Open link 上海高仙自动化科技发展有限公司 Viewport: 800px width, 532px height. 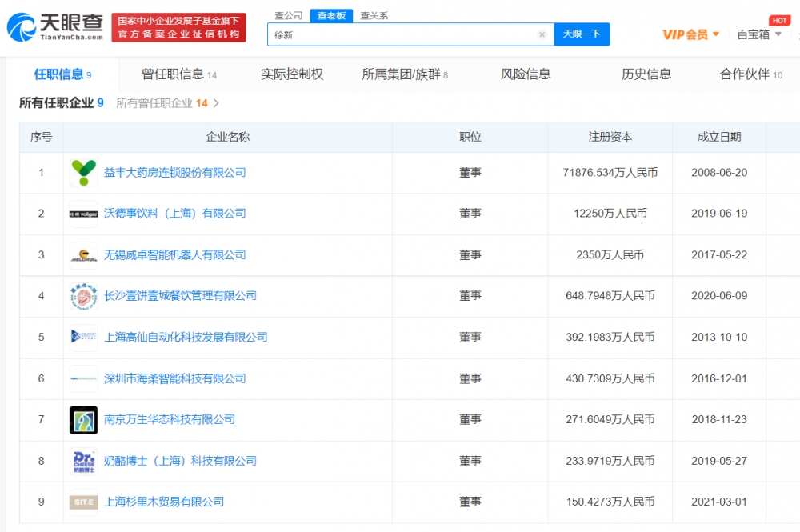tap(186, 337)
